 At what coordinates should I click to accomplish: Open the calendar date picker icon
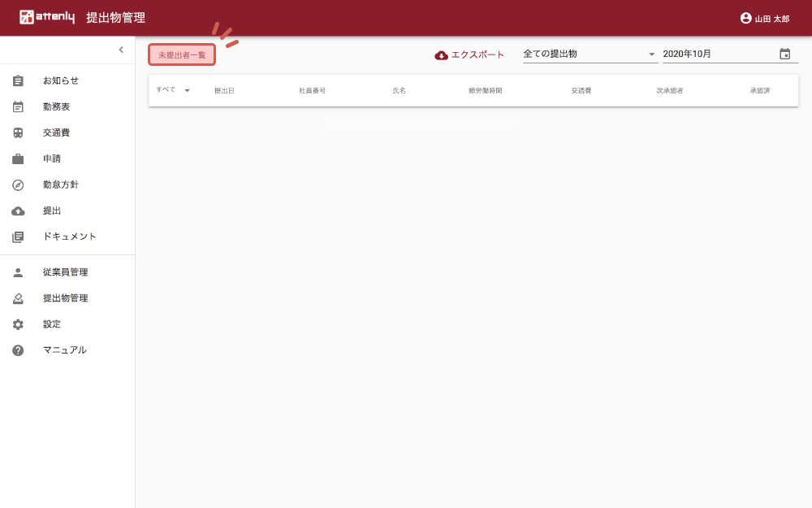click(x=784, y=54)
